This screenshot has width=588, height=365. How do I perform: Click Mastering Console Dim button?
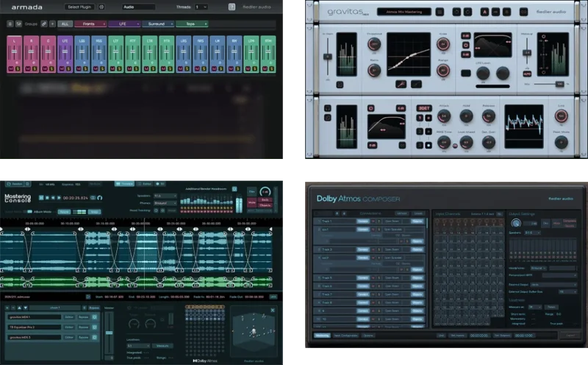252,191
